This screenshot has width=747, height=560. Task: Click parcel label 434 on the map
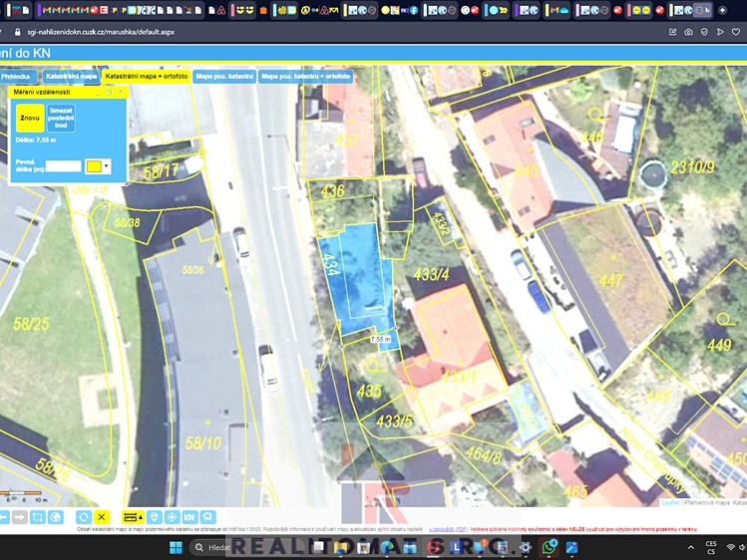pos(331,264)
